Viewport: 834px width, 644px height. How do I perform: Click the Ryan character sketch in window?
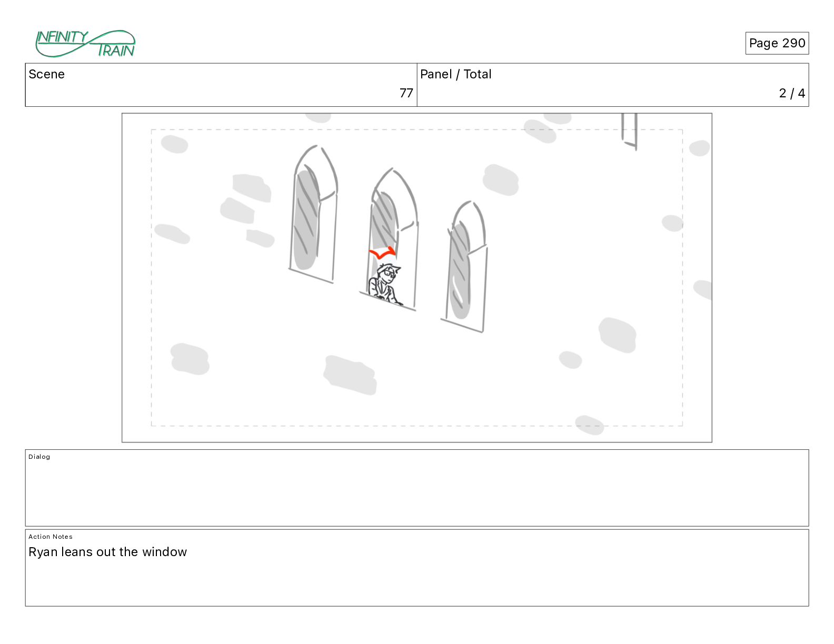click(x=385, y=284)
